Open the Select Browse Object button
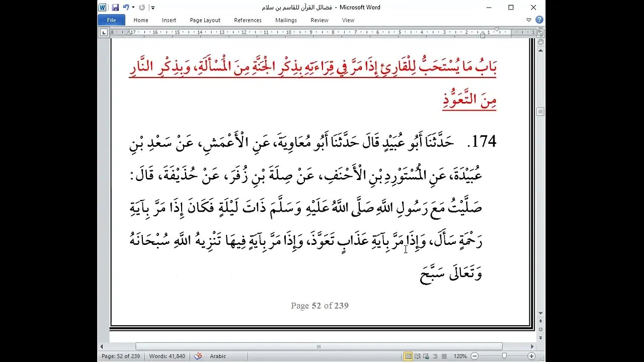Viewport: 644px width, 362px height. click(541, 329)
